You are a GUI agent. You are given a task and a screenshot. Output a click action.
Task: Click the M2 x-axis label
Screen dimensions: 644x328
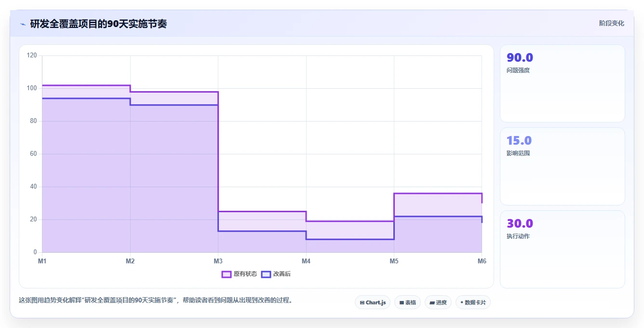pos(130,261)
